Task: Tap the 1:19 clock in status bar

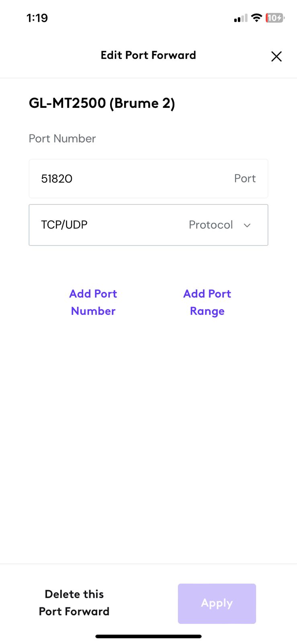Action: point(37,18)
